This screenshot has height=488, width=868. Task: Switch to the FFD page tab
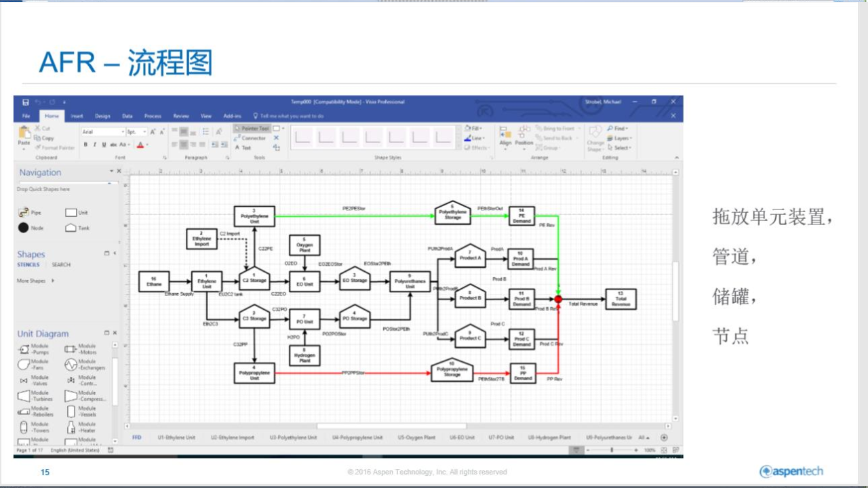tap(136, 438)
